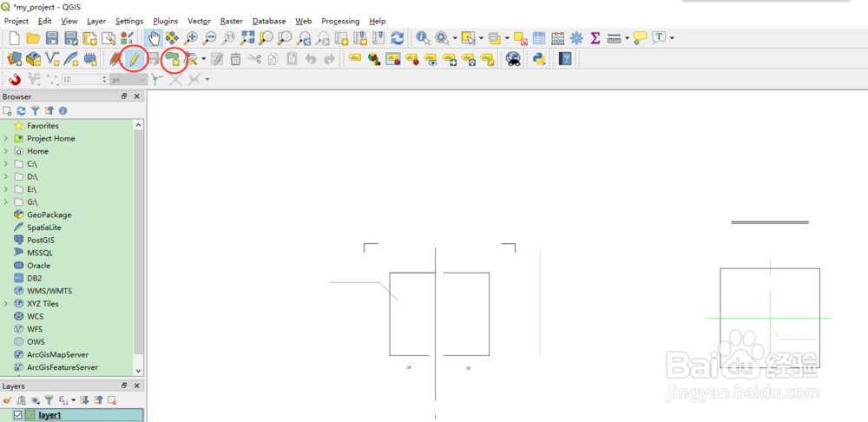Viewport: 868px width, 422px height.
Task: Show statistical summary sigma icon
Action: coord(595,37)
